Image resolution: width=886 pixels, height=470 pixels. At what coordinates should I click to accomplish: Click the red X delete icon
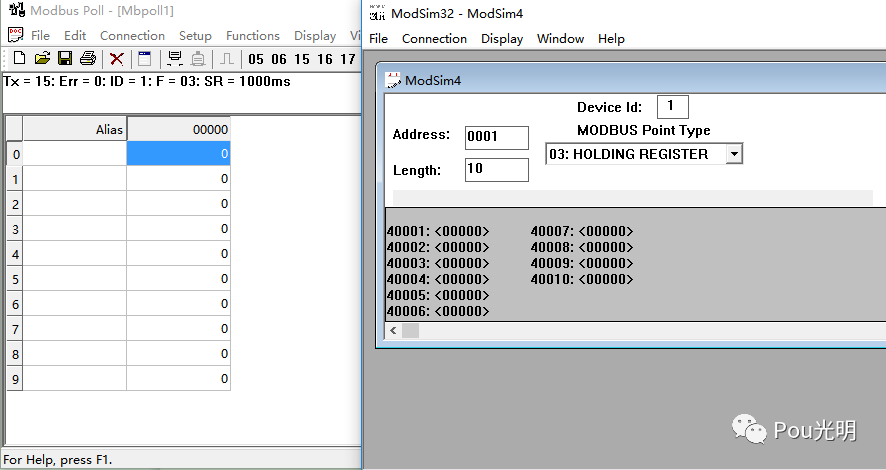click(x=116, y=59)
